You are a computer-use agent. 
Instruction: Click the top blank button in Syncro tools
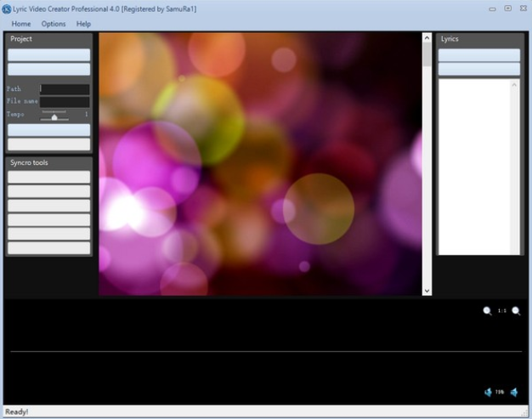(48, 177)
